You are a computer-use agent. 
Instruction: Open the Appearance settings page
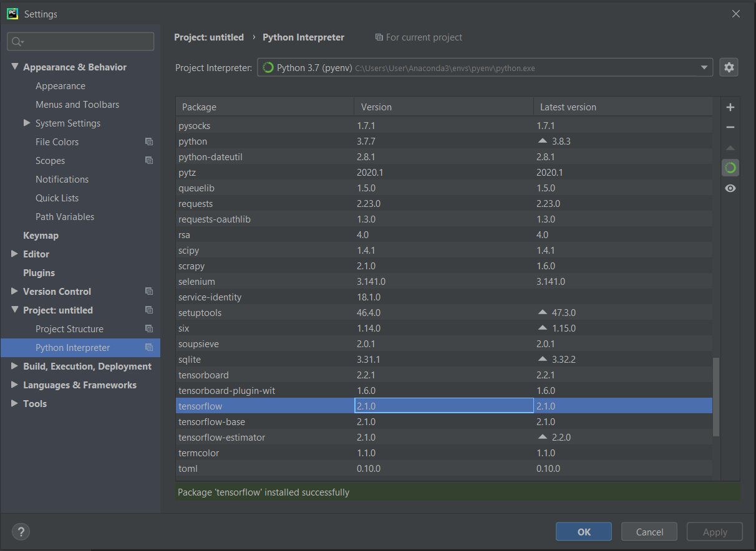tap(61, 86)
